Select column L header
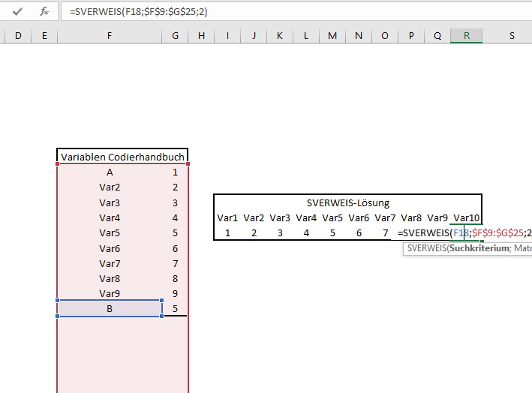 click(306, 35)
